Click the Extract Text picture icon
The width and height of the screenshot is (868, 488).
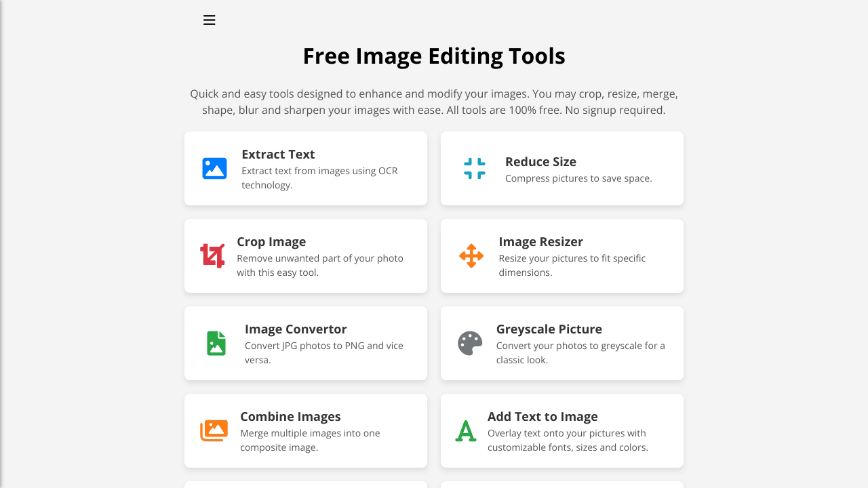click(x=214, y=168)
